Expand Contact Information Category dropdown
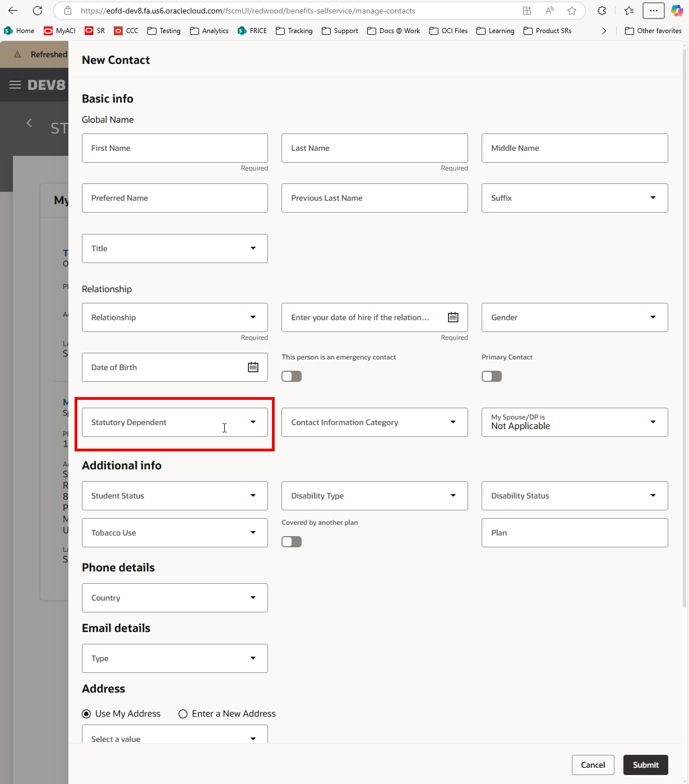This screenshot has width=689, height=784. (374, 422)
